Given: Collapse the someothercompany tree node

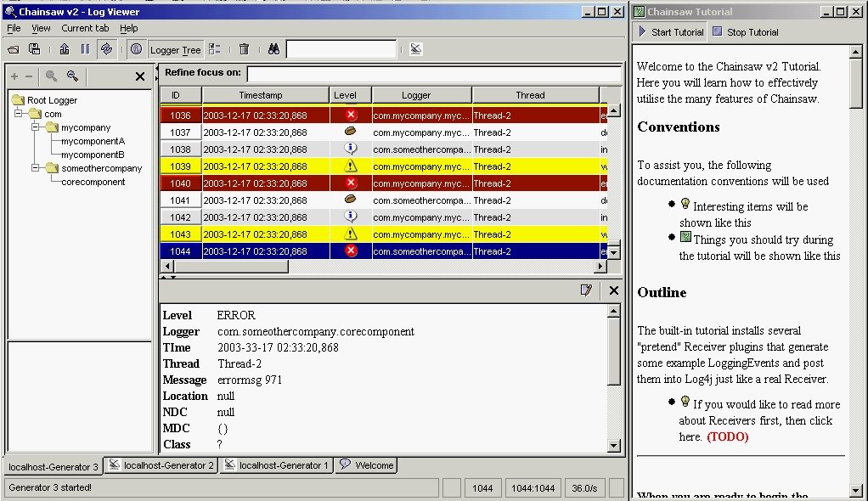Looking at the screenshot, I should [36, 167].
